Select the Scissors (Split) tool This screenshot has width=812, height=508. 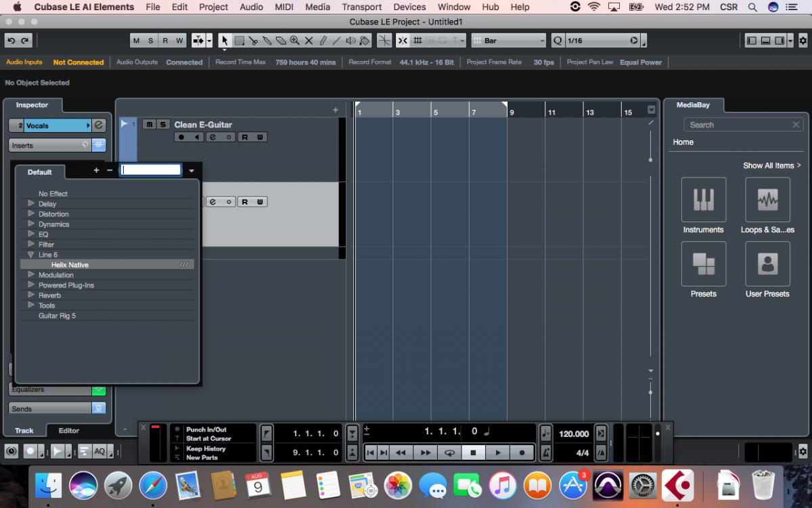(253, 41)
